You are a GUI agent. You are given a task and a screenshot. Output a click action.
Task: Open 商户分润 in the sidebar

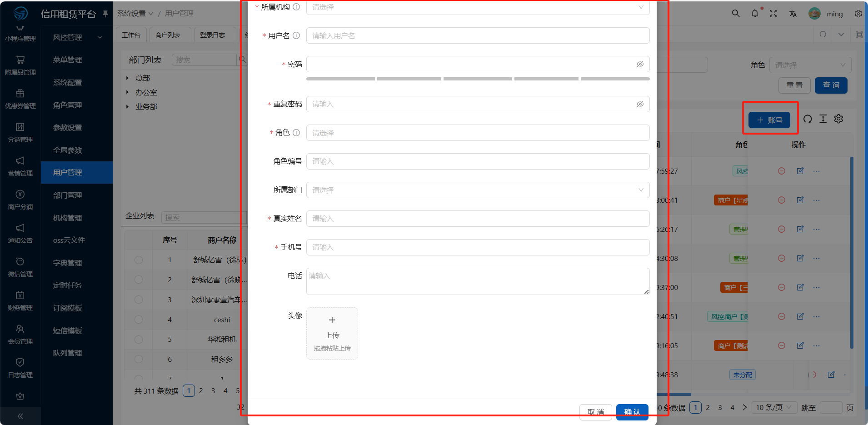(x=20, y=200)
